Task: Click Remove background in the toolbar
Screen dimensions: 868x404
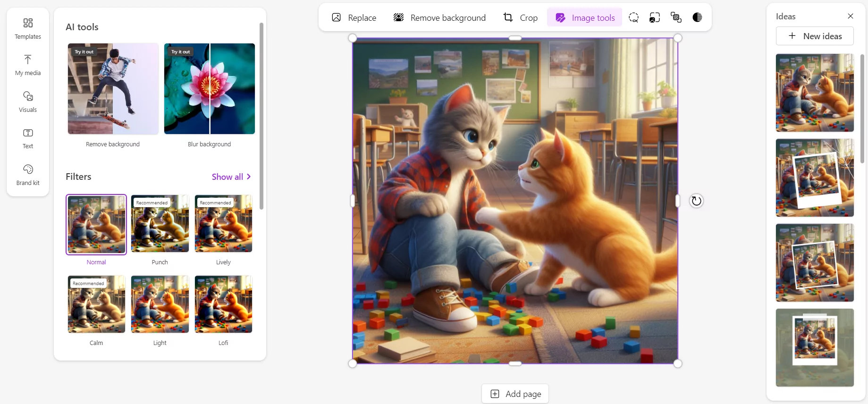Action: 439,17
